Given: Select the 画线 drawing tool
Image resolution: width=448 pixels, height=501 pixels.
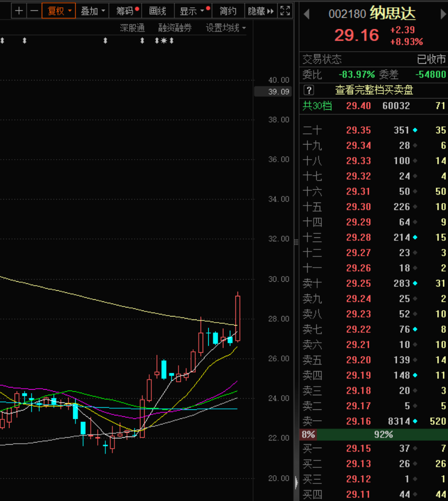Looking at the screenshot, I should pyautogui.click(x=158, y=11).
